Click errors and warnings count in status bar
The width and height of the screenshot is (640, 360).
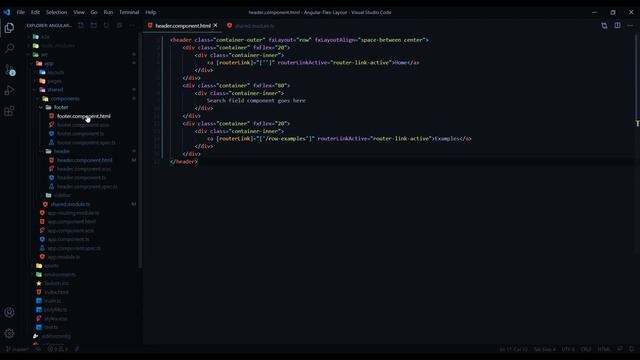(x=58, y=349)
